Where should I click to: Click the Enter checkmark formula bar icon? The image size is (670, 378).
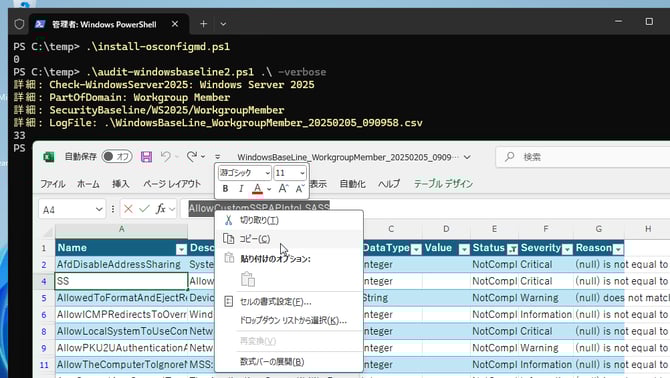click(x=144, y=209)
